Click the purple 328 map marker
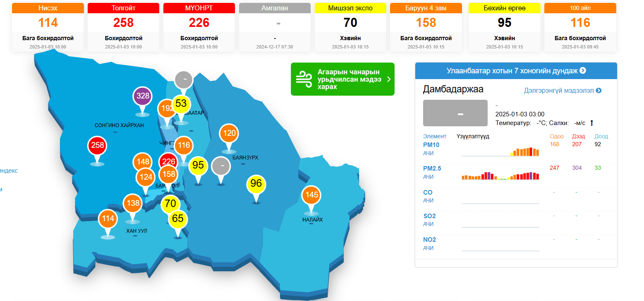This screenshot has width=644, height=301. (x=143, y=96)
